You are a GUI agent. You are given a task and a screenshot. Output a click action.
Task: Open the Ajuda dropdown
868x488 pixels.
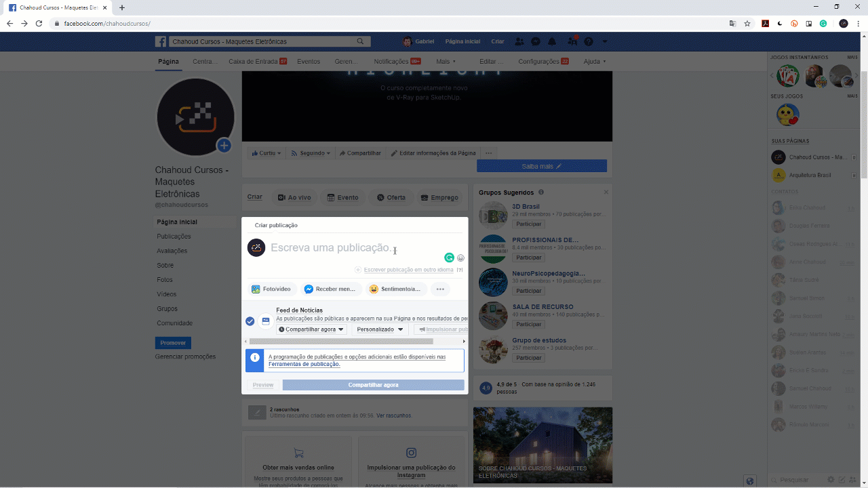pos(595,62)
